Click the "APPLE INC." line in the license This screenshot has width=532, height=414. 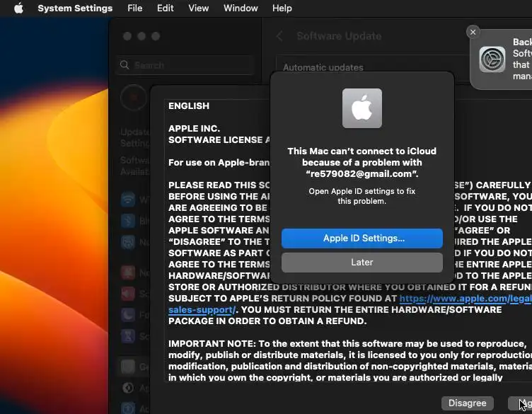pyautogui.click(x=194, y=129)
